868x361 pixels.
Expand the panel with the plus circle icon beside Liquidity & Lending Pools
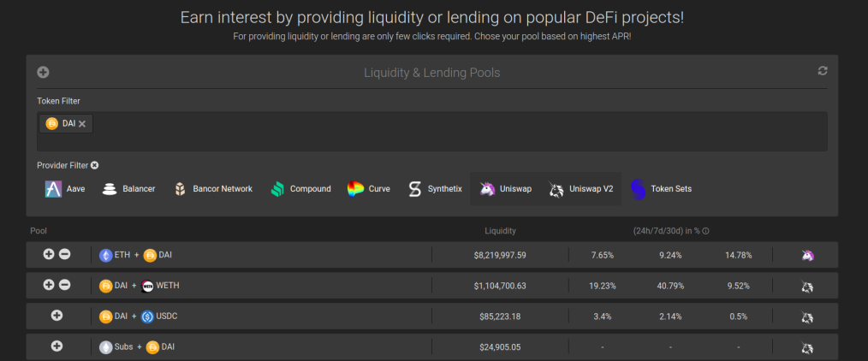pos(43,73)
